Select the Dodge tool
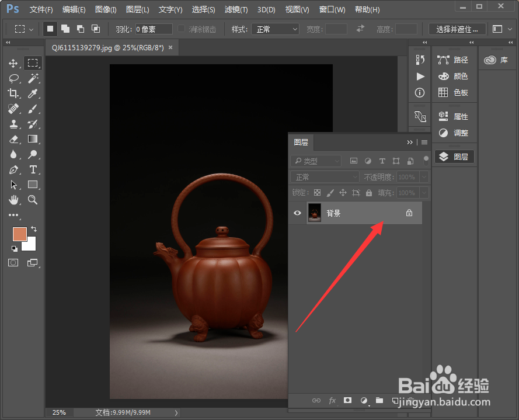 coord(33,154)
